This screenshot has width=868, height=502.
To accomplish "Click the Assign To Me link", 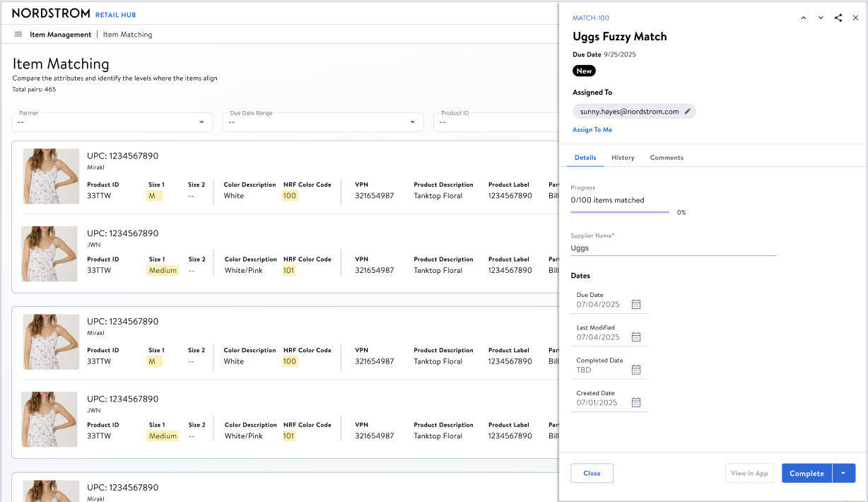I will point(592,130).
